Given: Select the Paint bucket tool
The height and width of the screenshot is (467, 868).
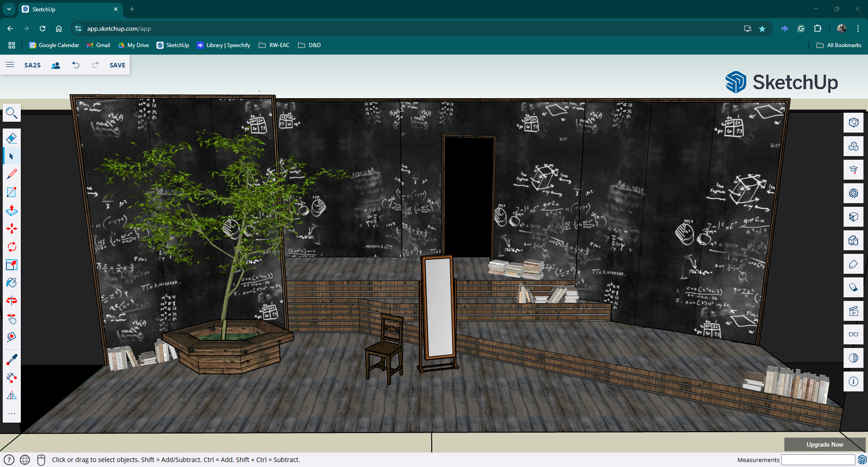Looking at the screenshot, I should [x=12, y=283].
